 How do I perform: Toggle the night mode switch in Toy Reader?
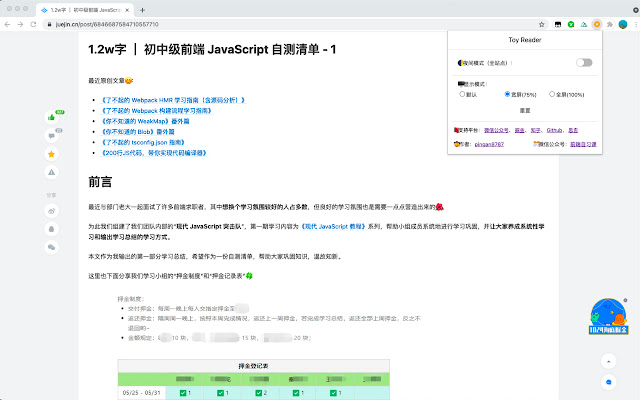click(584, 63)
